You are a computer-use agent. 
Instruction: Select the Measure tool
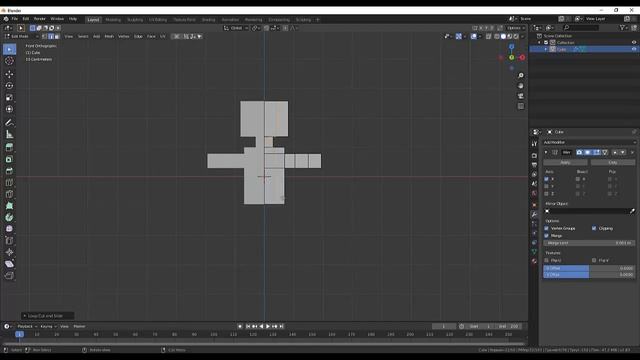pos(9,134)
